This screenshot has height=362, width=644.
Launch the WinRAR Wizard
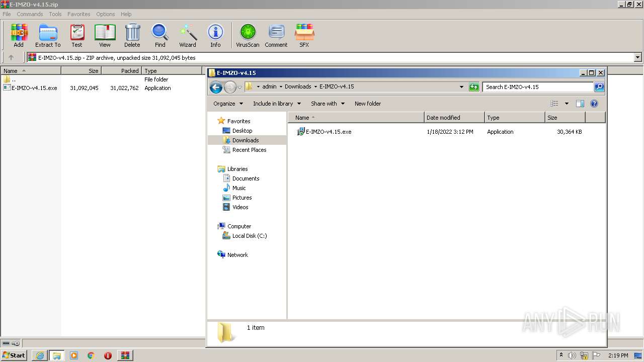point(188,35)
